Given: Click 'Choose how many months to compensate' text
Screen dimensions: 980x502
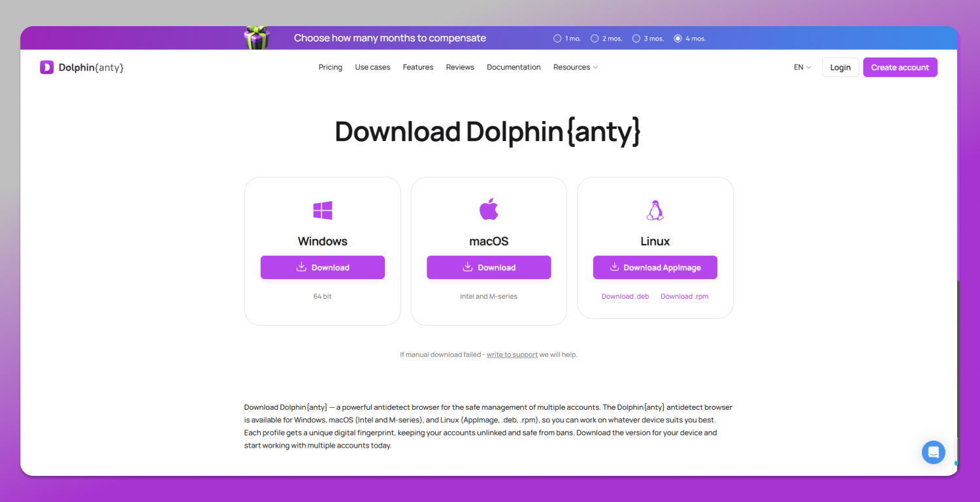Looking at the screenshot, I should point(390,38).
